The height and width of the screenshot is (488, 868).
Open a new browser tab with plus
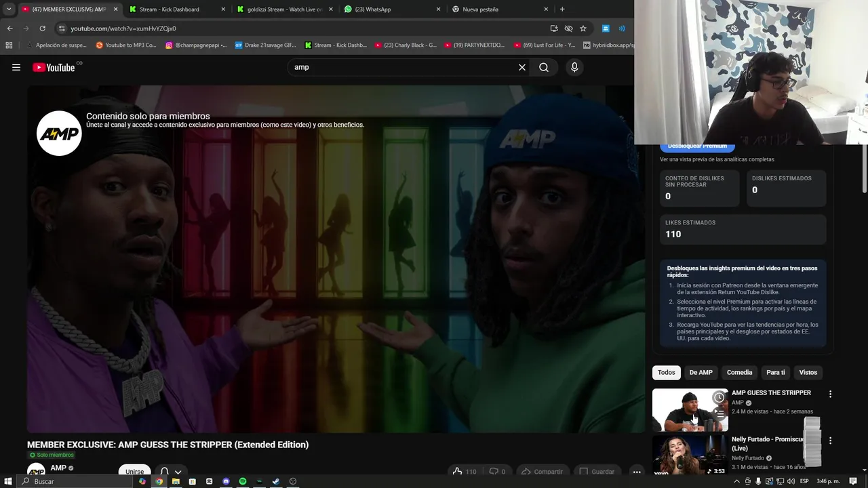(562, 9)
